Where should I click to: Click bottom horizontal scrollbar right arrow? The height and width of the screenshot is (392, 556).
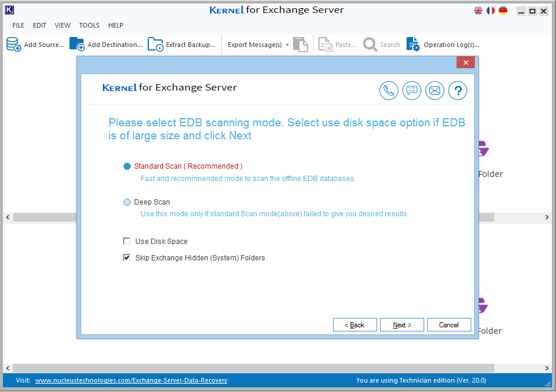(x=547, y=368)
